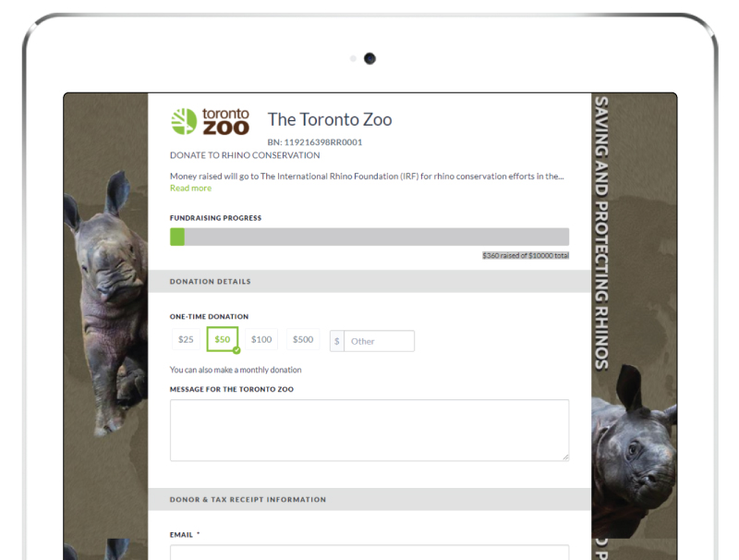Select the $50 donation amount
The width and height of the screenshot is (739, 560).
[x=222, y=340]
